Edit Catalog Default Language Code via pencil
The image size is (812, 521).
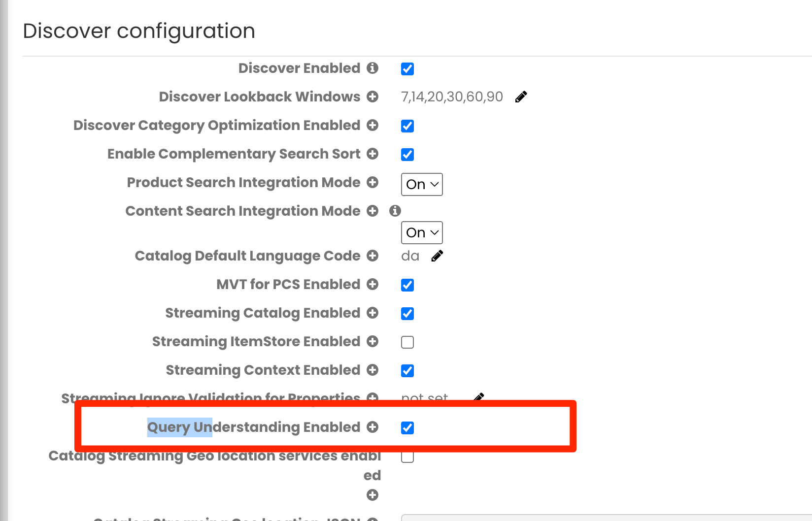[x=437, y=256]
